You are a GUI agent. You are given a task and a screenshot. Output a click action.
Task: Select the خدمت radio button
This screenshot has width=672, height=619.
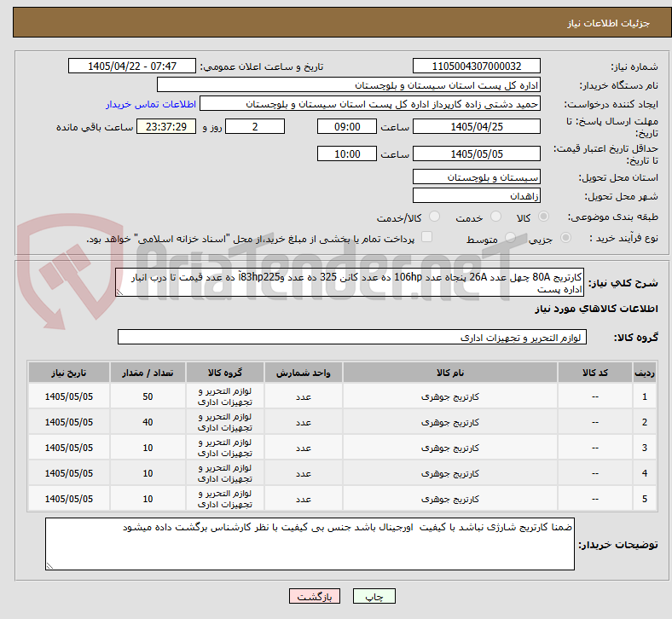(x=495, y=217)
